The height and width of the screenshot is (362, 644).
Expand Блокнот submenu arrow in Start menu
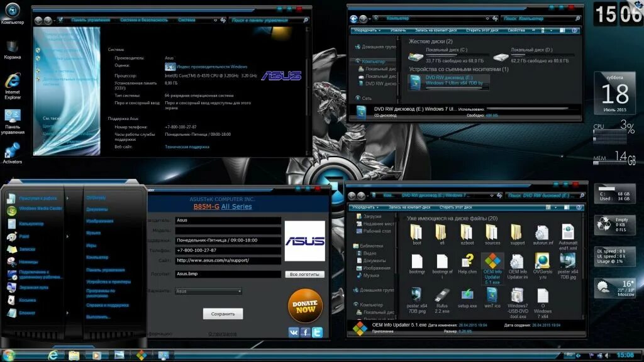point(67,313)
